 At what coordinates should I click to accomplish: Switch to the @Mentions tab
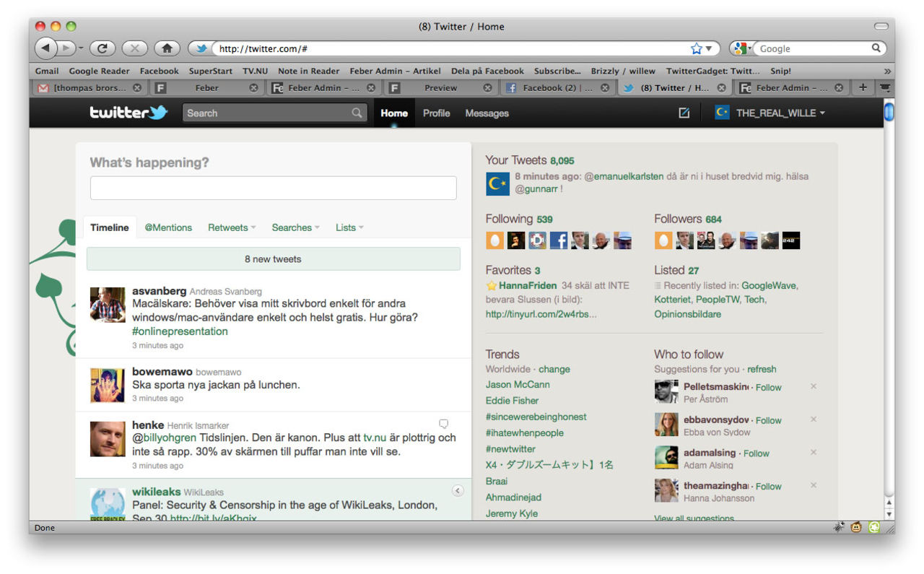click(168, 227)
